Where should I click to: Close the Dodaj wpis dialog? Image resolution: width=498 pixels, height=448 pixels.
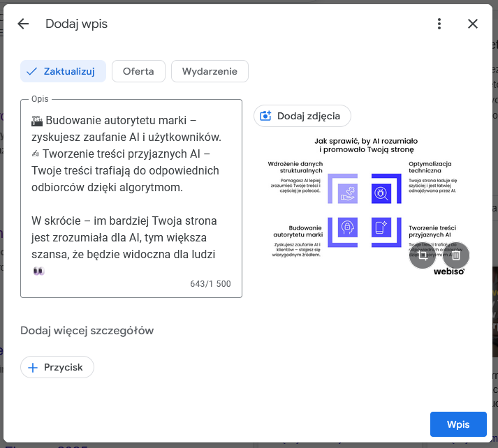click(473, 24)
